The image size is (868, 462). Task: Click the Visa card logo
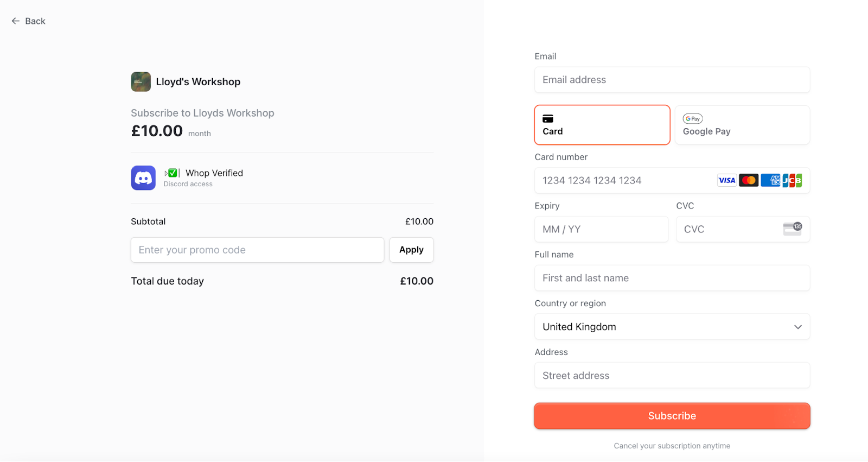(x=726, y=180)
